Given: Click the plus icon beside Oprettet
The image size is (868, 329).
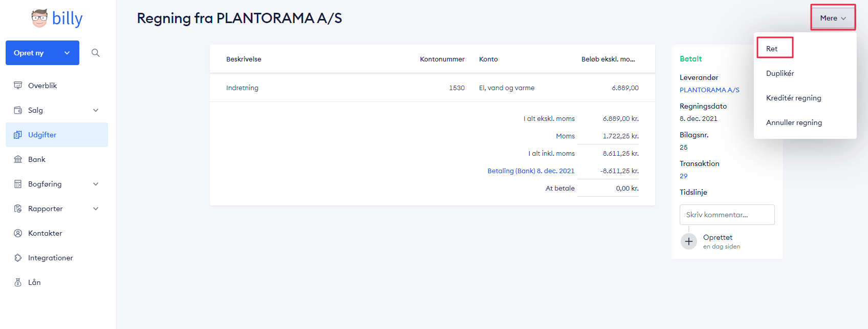Looking at the screenshot, I should (x=689, y=241).
